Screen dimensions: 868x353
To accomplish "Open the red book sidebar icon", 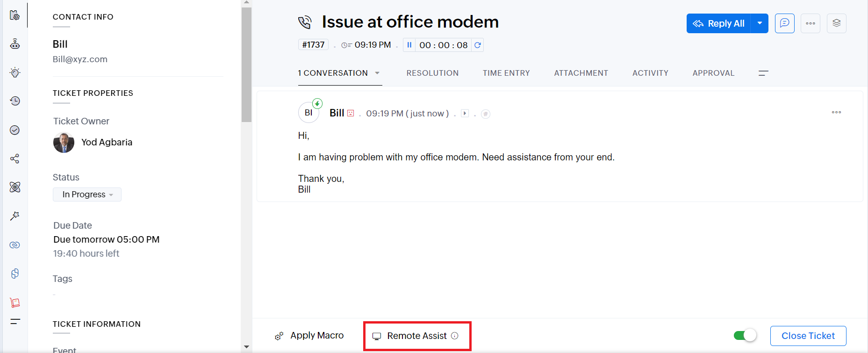I will 15,303.
